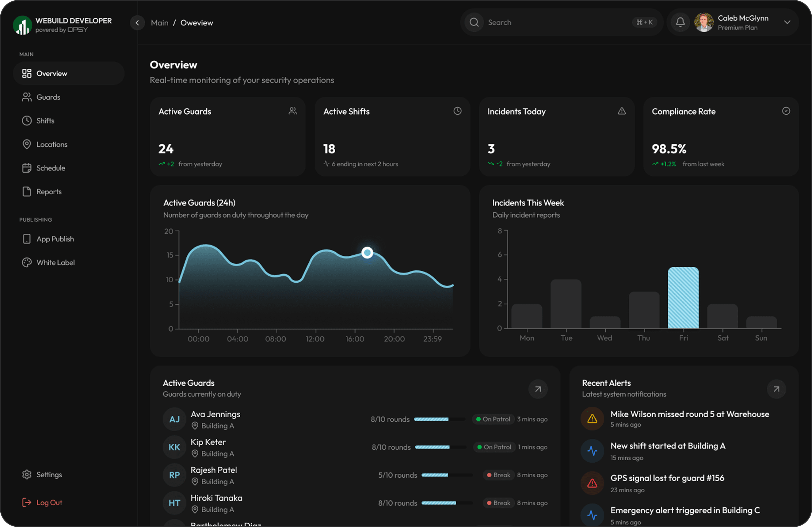
Task: Click activity icon for New shift started alert
Action: (592, 451)
